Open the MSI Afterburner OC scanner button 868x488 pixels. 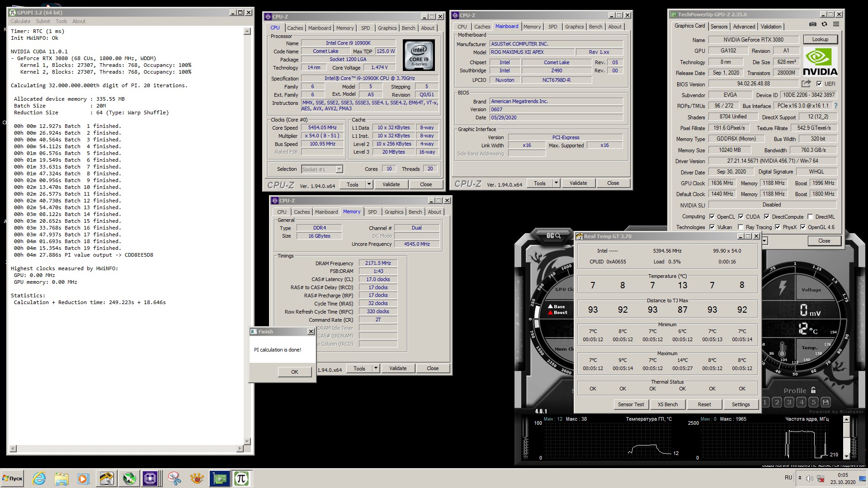(553, 235)
